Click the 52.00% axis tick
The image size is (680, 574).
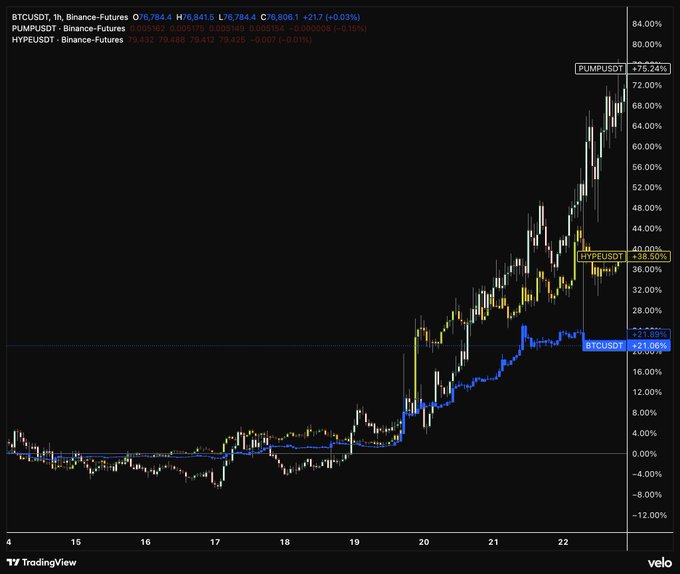pos(647,188)
